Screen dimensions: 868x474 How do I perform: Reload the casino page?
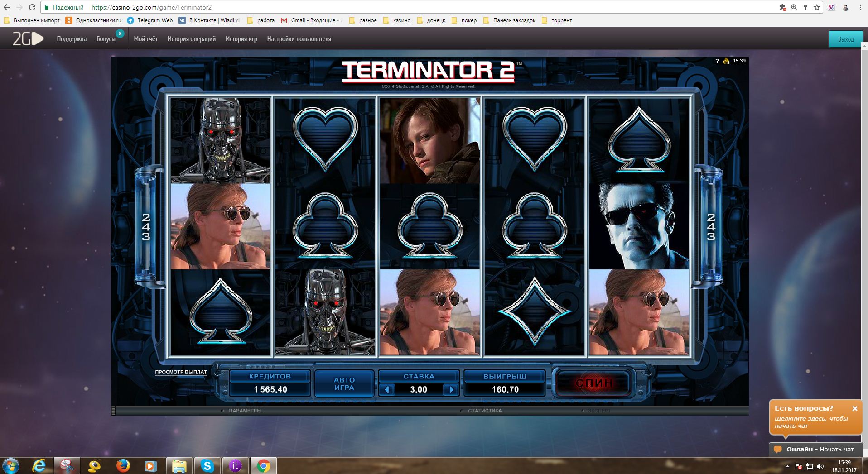tap(32, 7)
